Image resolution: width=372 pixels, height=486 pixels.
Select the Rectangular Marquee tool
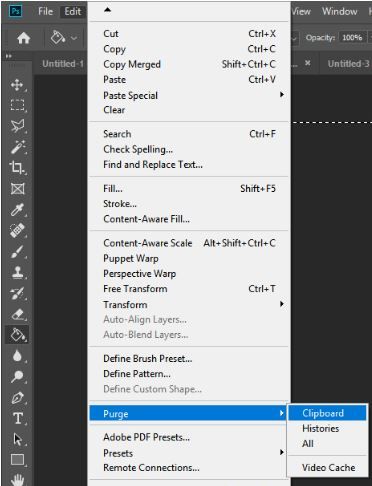17,105
